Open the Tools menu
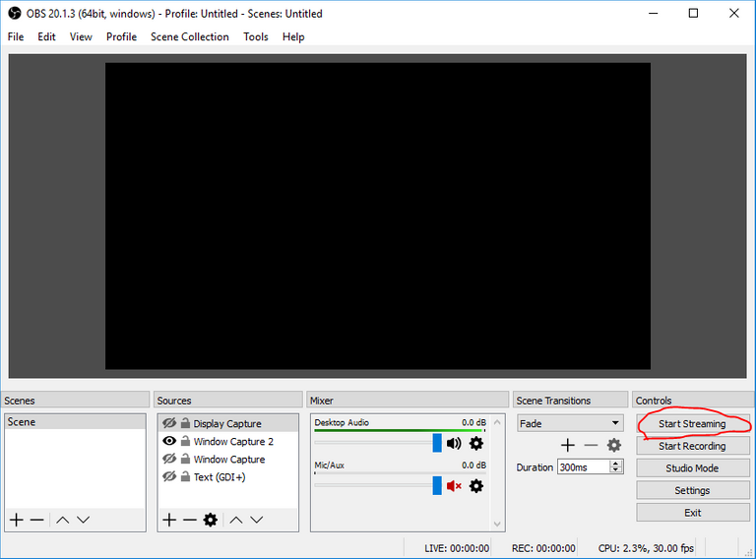Viewport: 756px width, 559px height. 256,37
